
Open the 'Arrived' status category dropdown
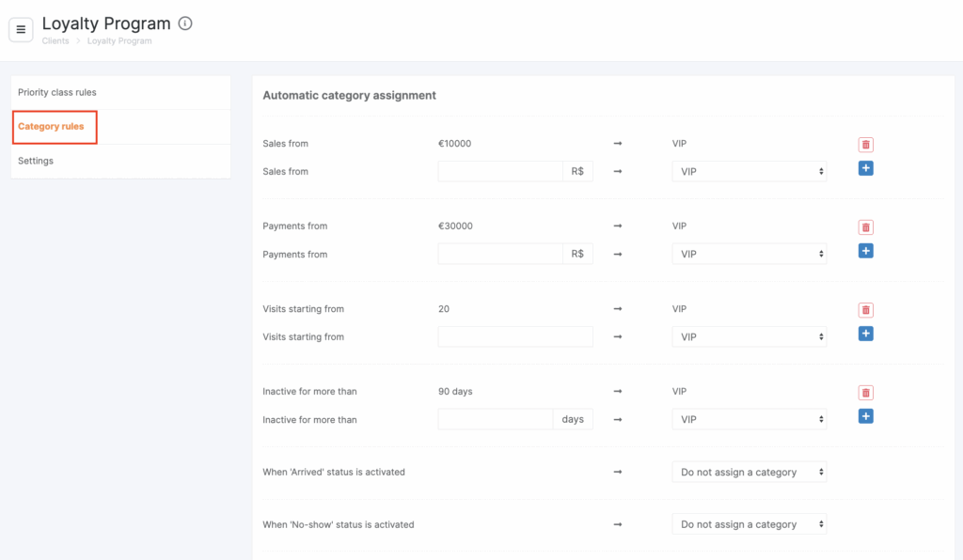(x=750, y=473)
